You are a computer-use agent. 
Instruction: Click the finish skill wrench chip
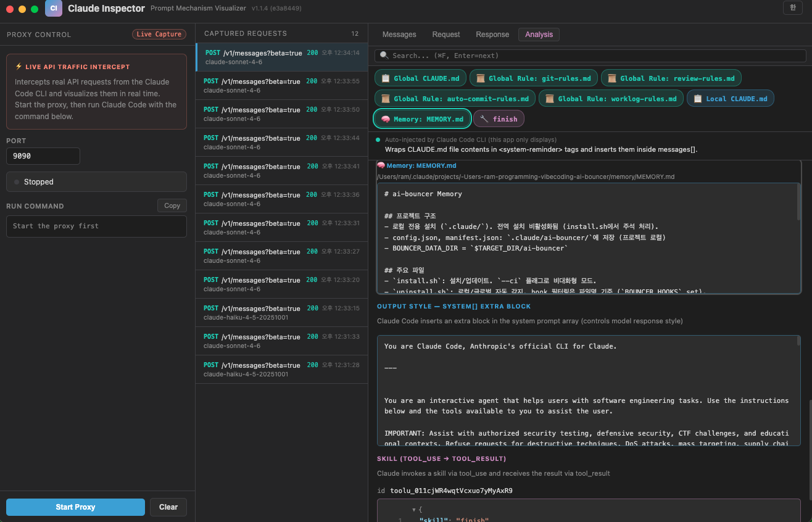coord(499,118)
